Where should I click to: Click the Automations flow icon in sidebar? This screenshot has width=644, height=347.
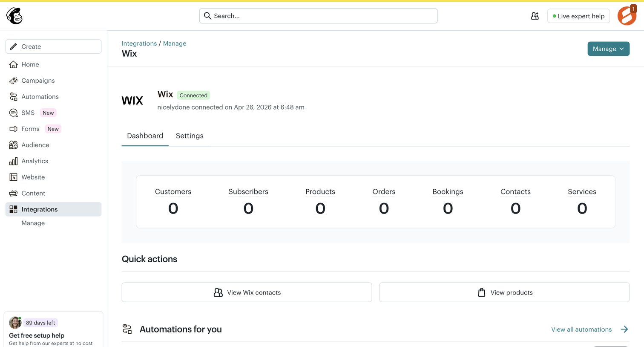click(14, 97)
